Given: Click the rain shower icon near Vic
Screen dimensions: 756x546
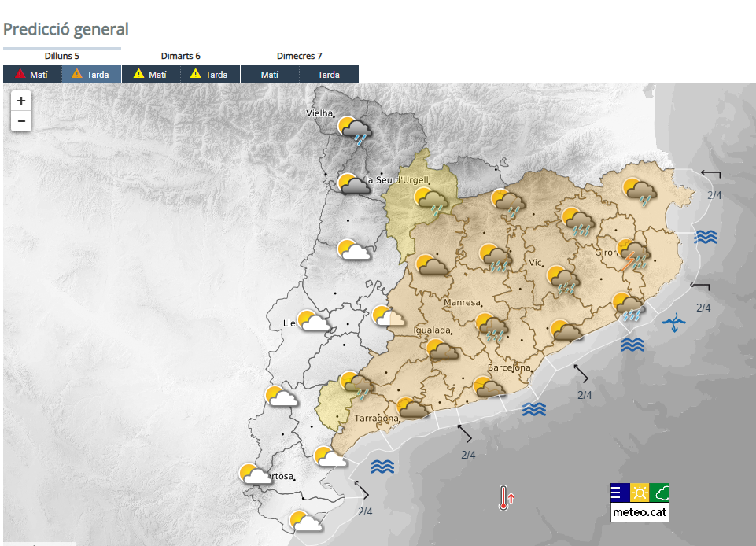Looking at the screenshot, I should click(563, 280).
